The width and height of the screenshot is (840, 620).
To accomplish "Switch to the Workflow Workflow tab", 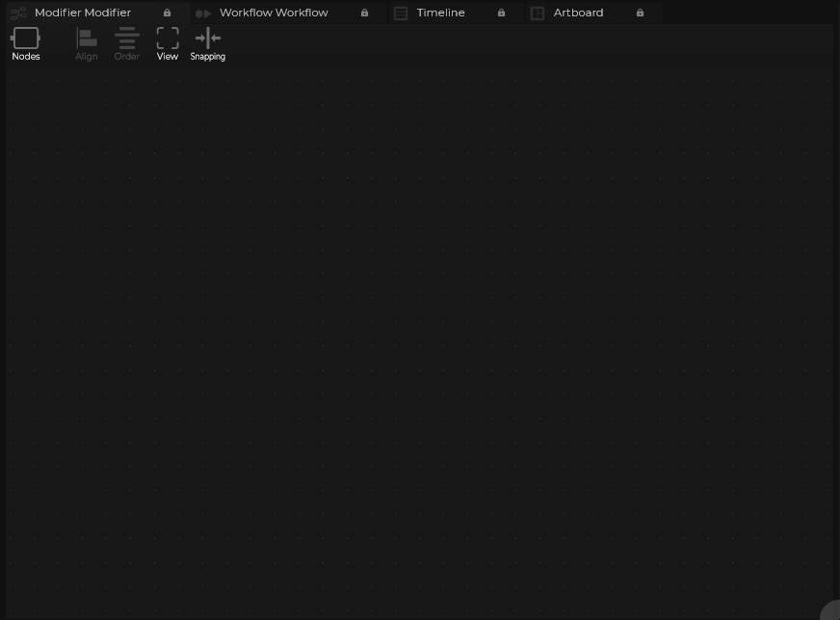I will click(x=274, y=13).
